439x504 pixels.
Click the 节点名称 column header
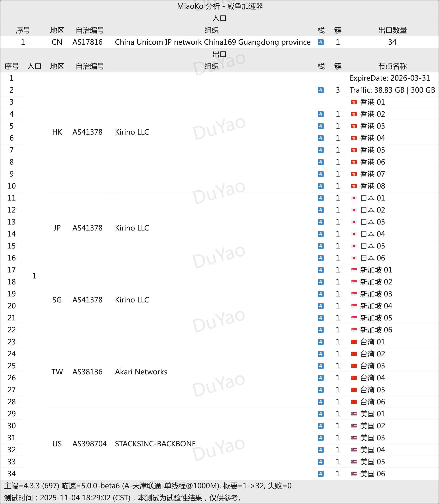pyautogui.click(x=392, y=66)
